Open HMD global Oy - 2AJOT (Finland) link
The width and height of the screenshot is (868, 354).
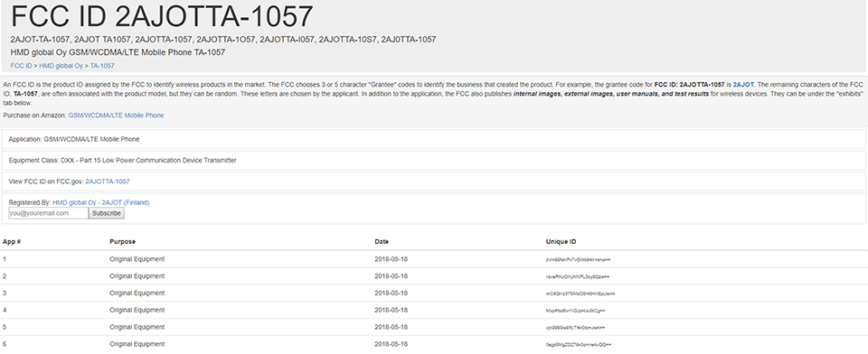(100, 202)
